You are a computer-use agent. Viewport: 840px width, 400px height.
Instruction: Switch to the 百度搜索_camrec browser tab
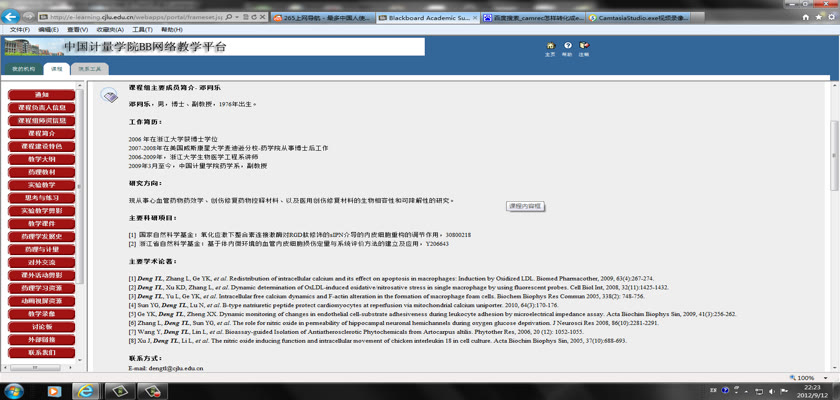(x=532, y=17)
